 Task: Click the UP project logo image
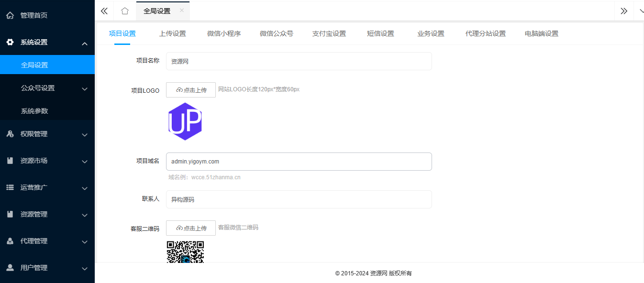185,121
